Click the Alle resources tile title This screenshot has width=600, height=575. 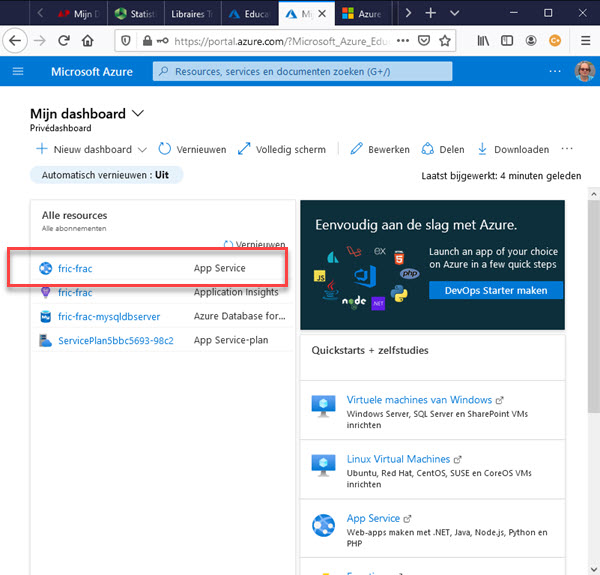[x=75, y=215]
